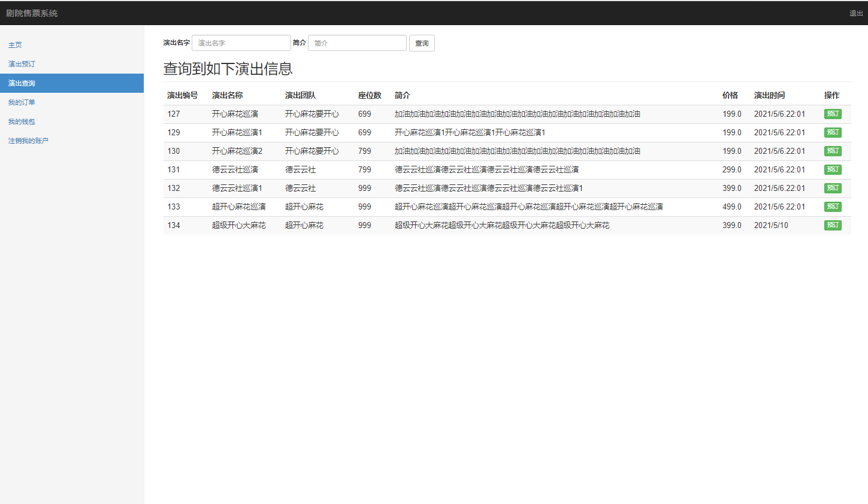This screenshot has height=504, width=868.
Task: Log out via the 退出 link
Action: point(855,12)
